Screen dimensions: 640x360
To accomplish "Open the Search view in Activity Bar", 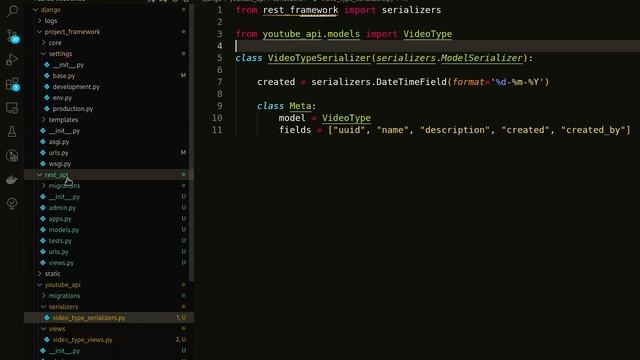I will (12, 11).
